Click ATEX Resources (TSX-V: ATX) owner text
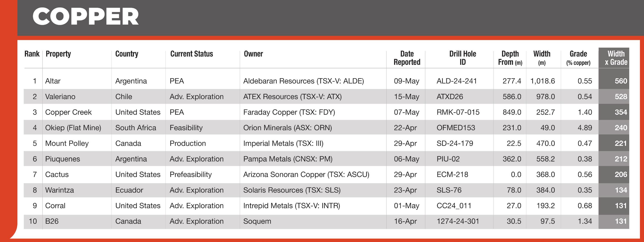This screenshot has height=242, width=644. [292, 96]
